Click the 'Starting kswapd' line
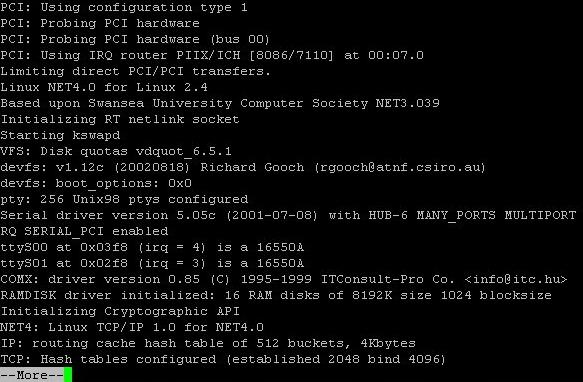This screenshot has height=382, width=583. (60, 135)
